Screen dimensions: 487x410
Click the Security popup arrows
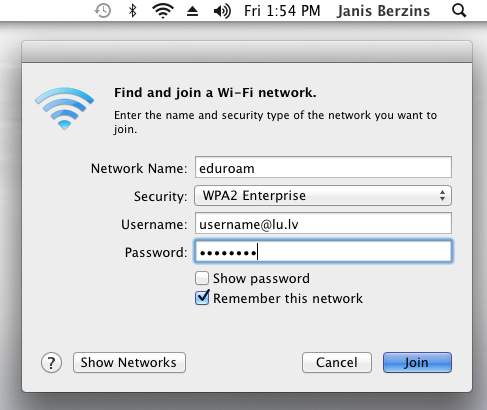pos(442,196)
